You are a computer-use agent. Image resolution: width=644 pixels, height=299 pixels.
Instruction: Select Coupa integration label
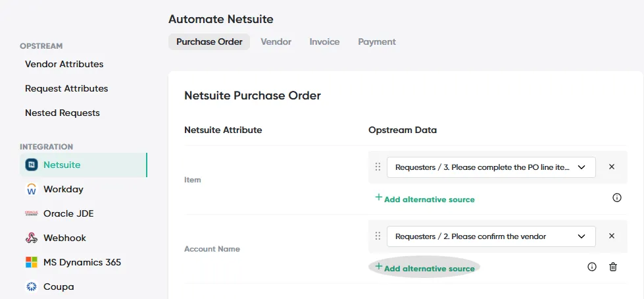coord(59,286)
